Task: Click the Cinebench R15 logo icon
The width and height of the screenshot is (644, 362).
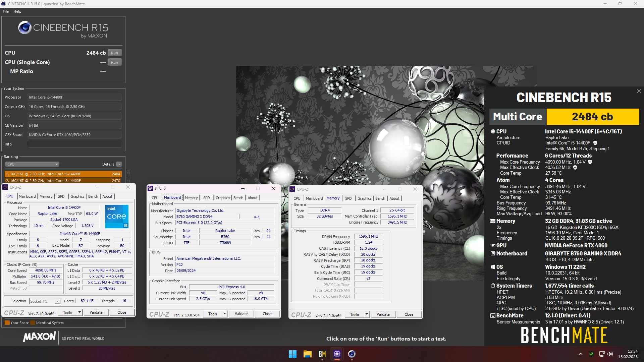Action: pos(25,27)
